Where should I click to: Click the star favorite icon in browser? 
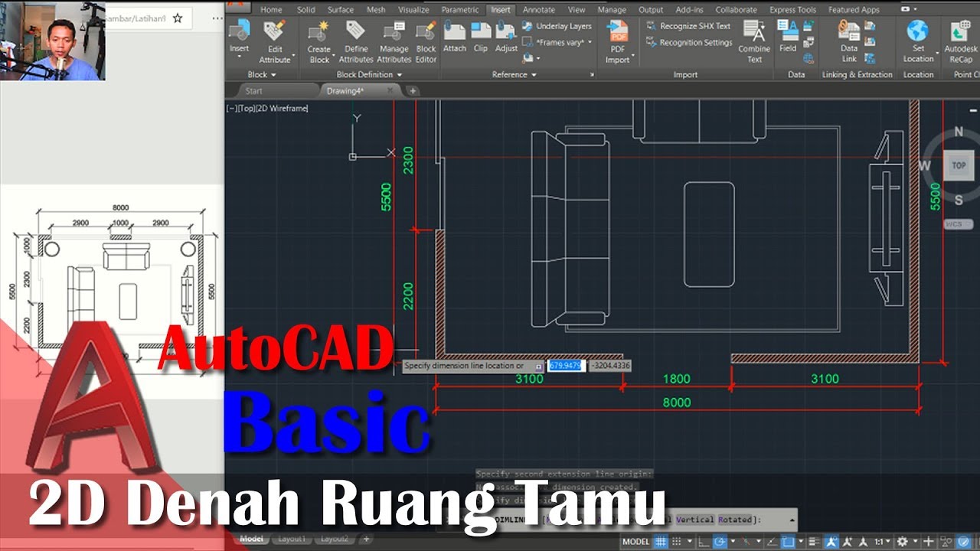point(178,18)
